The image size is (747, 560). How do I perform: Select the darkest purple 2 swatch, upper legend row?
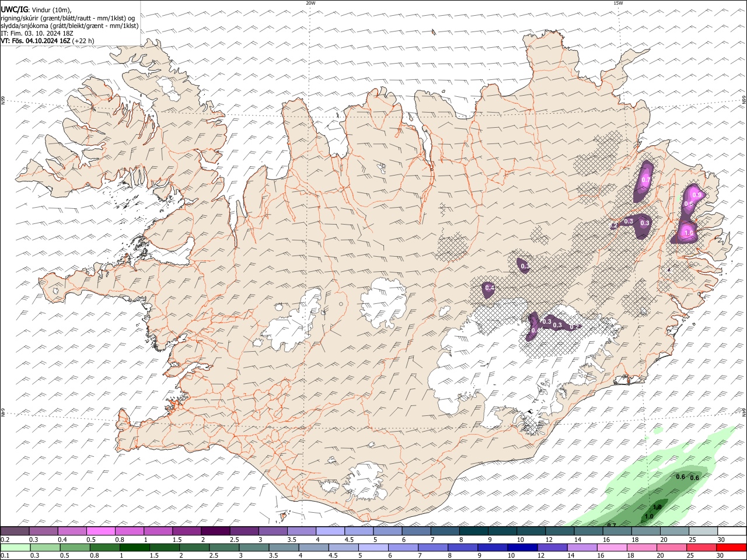(x=215, y=531)
